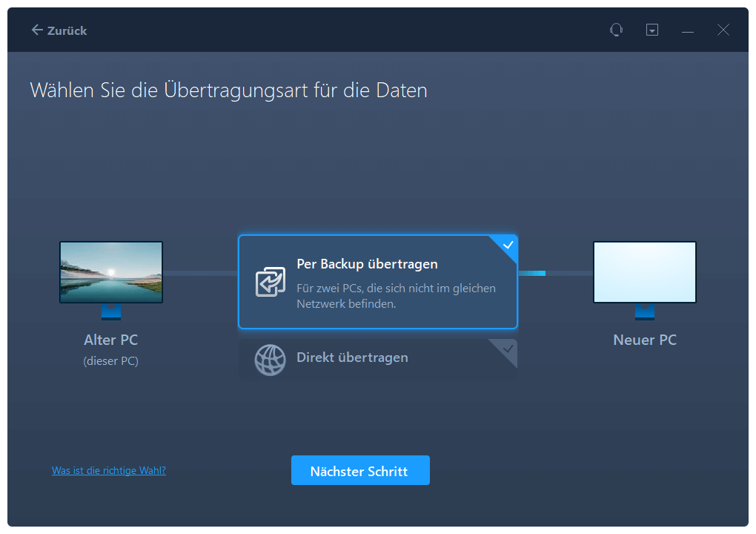Viewport: 756px width, 534px height.
Task: Click the backup transfer icon
Action: (270, 281)
